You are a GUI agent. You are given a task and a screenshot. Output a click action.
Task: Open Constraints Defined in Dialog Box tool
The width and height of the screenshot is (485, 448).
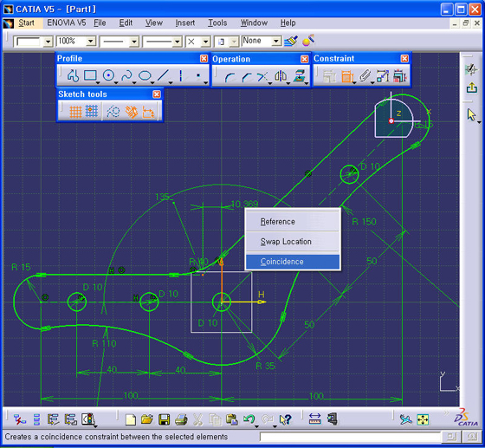[x=329, y=76]
